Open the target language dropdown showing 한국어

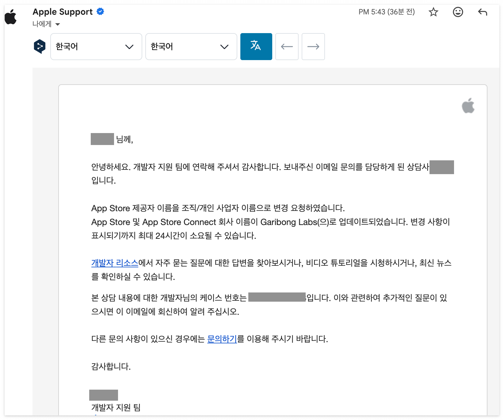(x=191, y=47)
